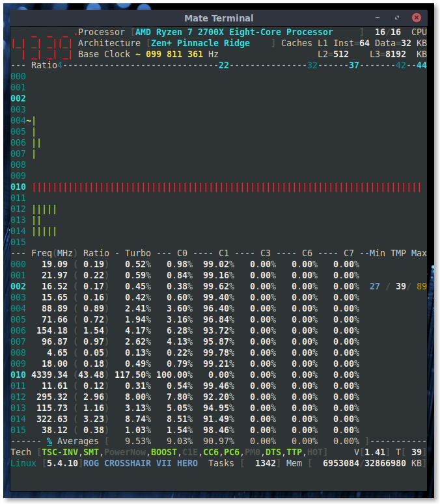Viewport: 440px width, 504px height.
Task: Click the C1 column header
Action: (x=223, y=253)
